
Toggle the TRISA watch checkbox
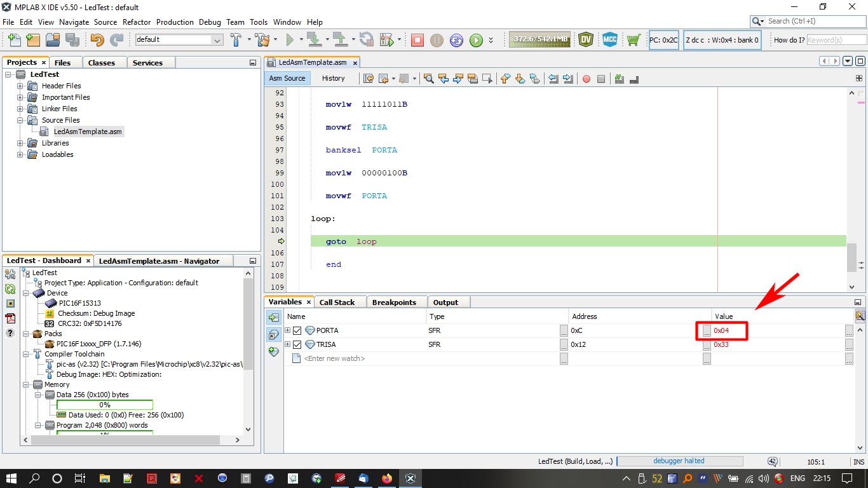(297, 344)
